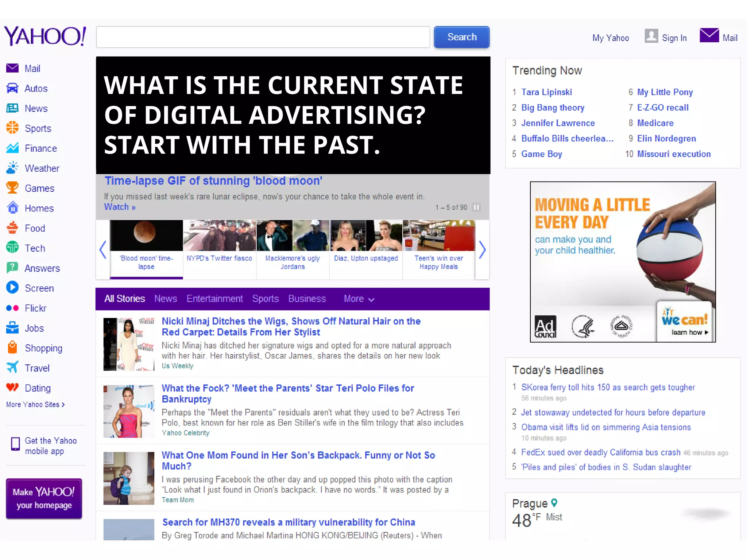Image resolution: width=747 pixels, height=560 pixels.
Task: Tap the mobile phone icon for Yahoo app
Action: pyautogui.click(x=15, y=444)
